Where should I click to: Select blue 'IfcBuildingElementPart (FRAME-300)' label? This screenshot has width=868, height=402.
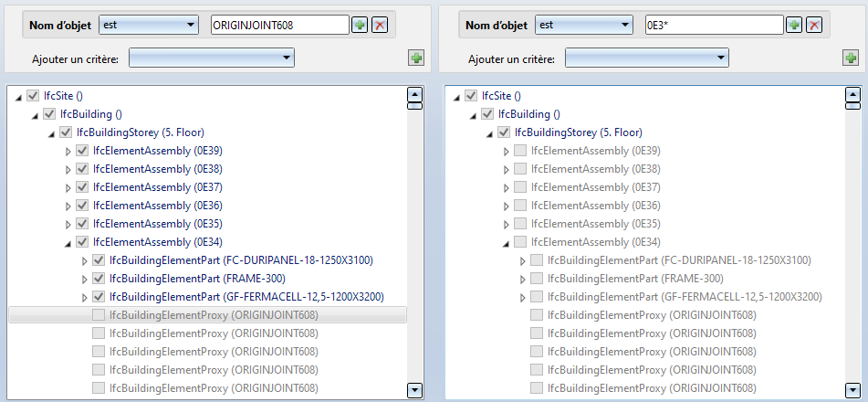point(198,279)
